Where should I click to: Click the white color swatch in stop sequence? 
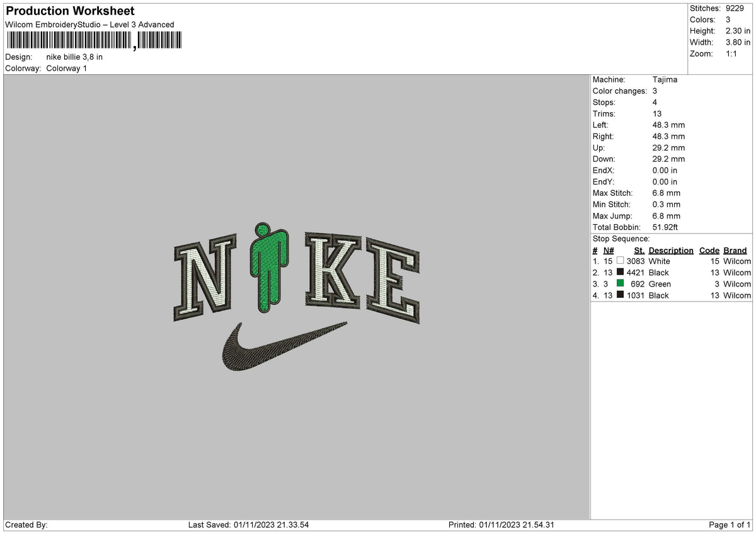[621, 261]
